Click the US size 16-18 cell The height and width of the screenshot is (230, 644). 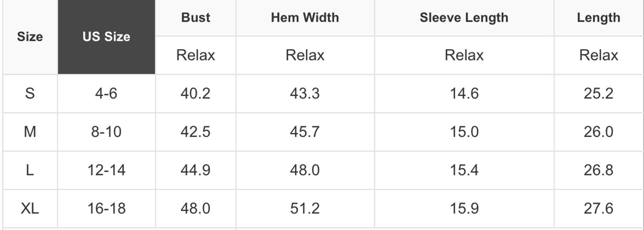point(106,208)
